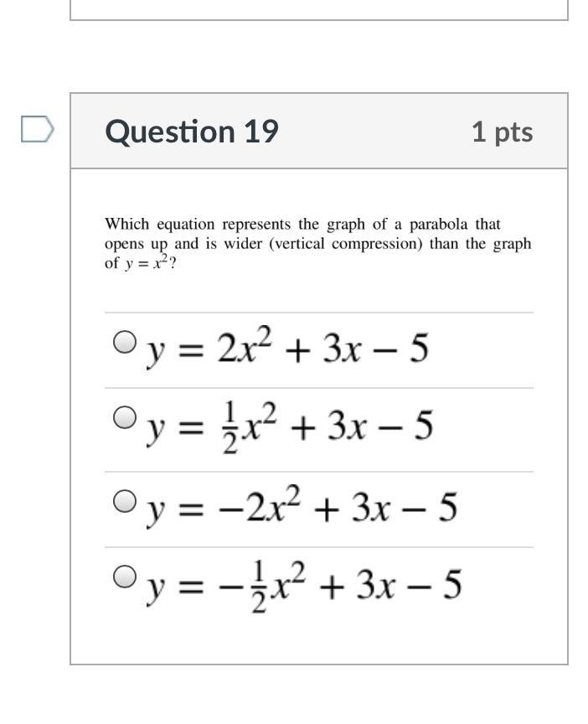The image size is (588, 724).
Task: Click the equation text y = ½x² + 3x − 5
Action: click(x=289, y=427)
